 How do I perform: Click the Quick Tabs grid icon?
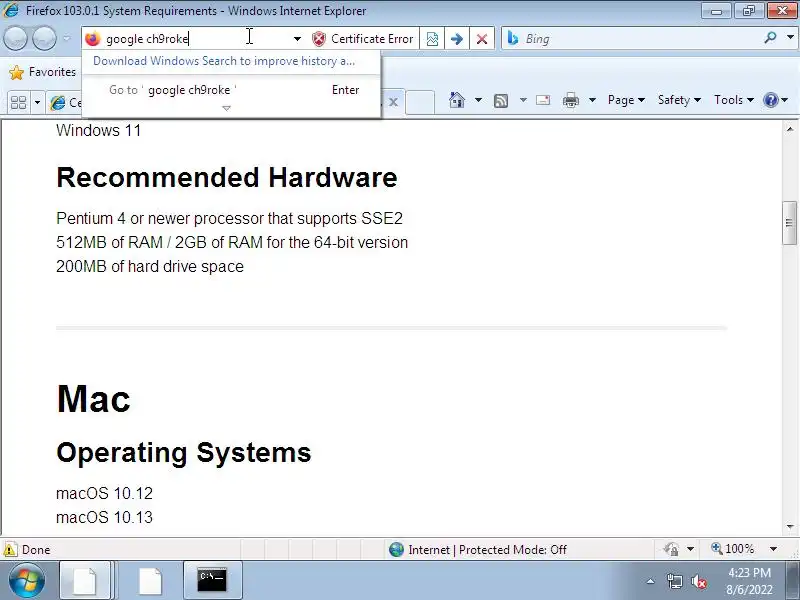click(18, 103)
